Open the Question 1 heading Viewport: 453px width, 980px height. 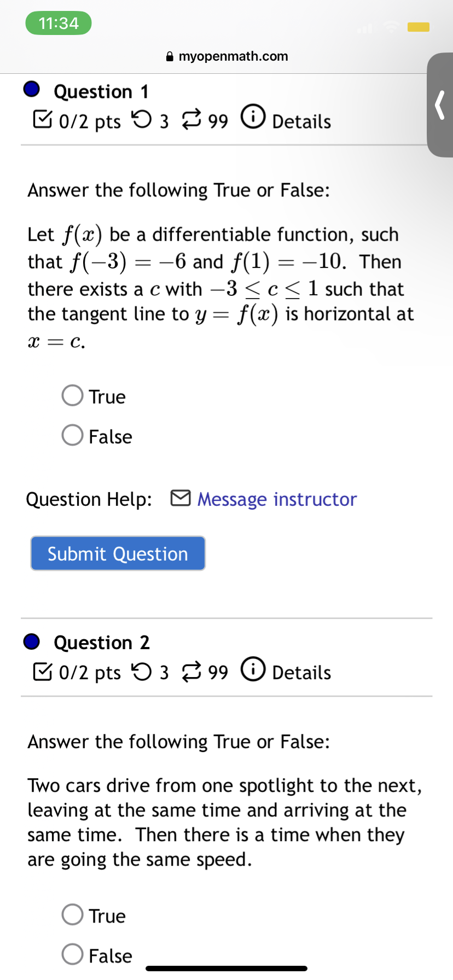pyautogui.click(x=102, y=91)
